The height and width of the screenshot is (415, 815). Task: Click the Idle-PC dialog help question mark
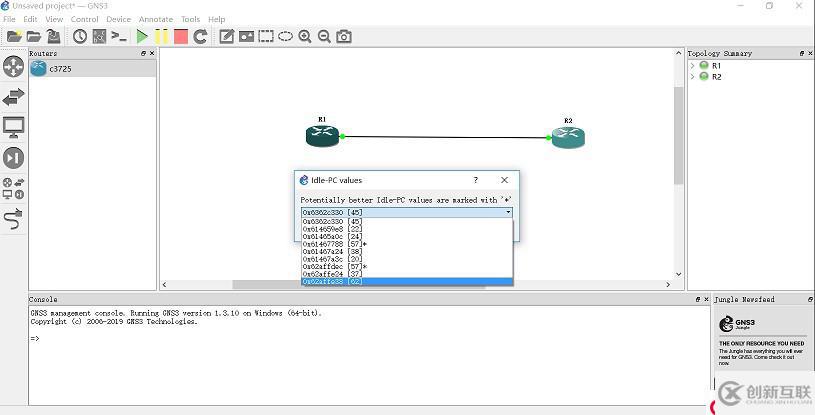coord(476,180)
